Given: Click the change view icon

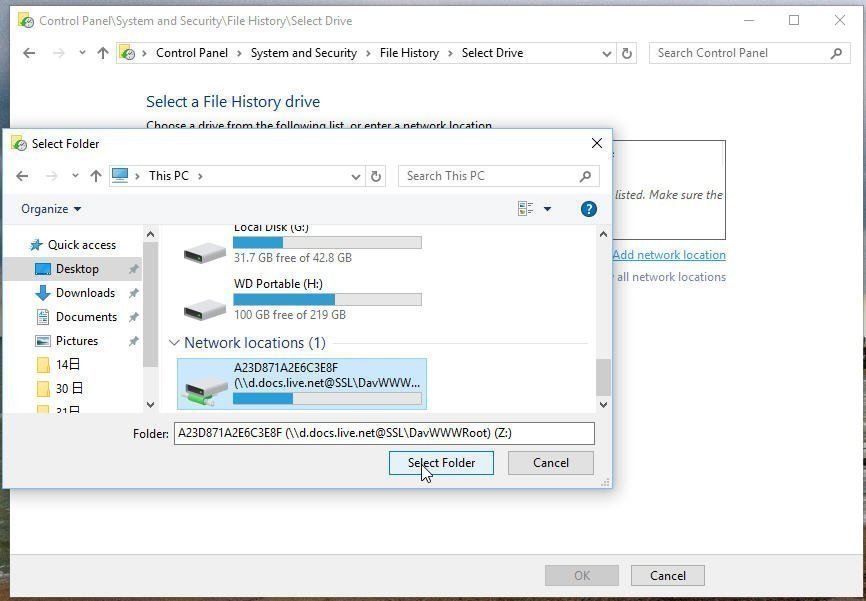Looking at the screenshot, I should click(525, 209).
